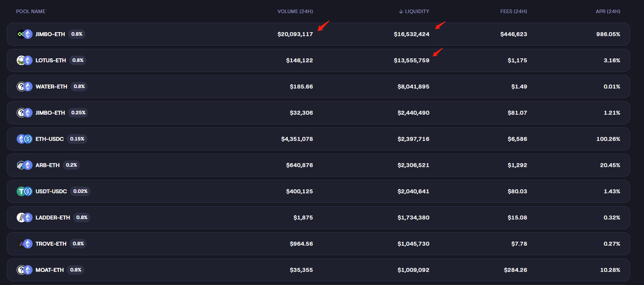This screenshot has height=285, width=644.
Task: Click the 986.05% APR value for JIMBO-ETH
Action: 608,34
